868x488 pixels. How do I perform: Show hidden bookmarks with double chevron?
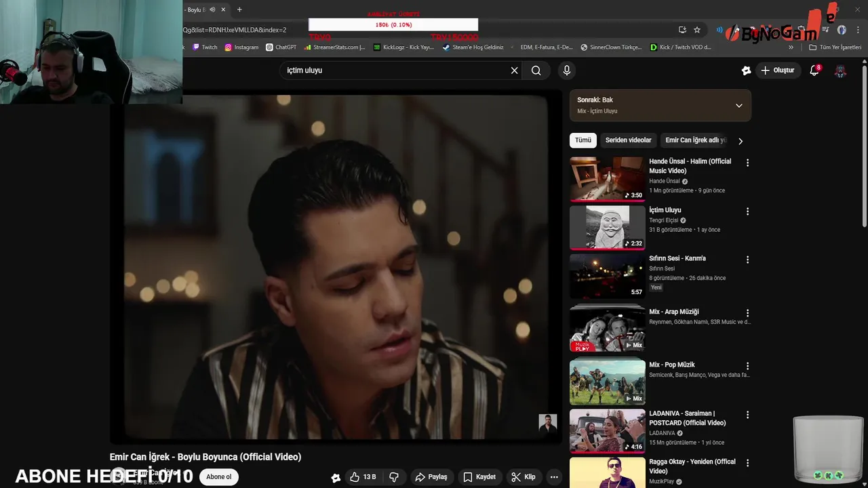[791, 47]
